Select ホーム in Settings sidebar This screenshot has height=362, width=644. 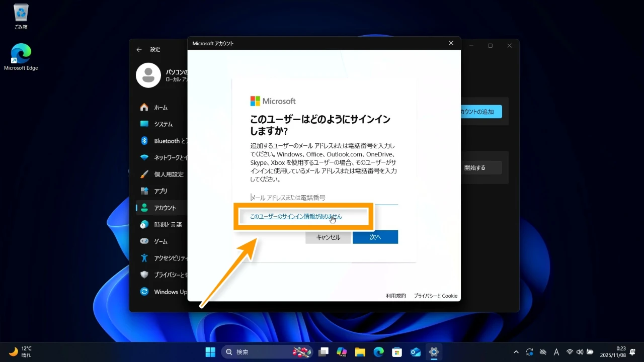160,108
